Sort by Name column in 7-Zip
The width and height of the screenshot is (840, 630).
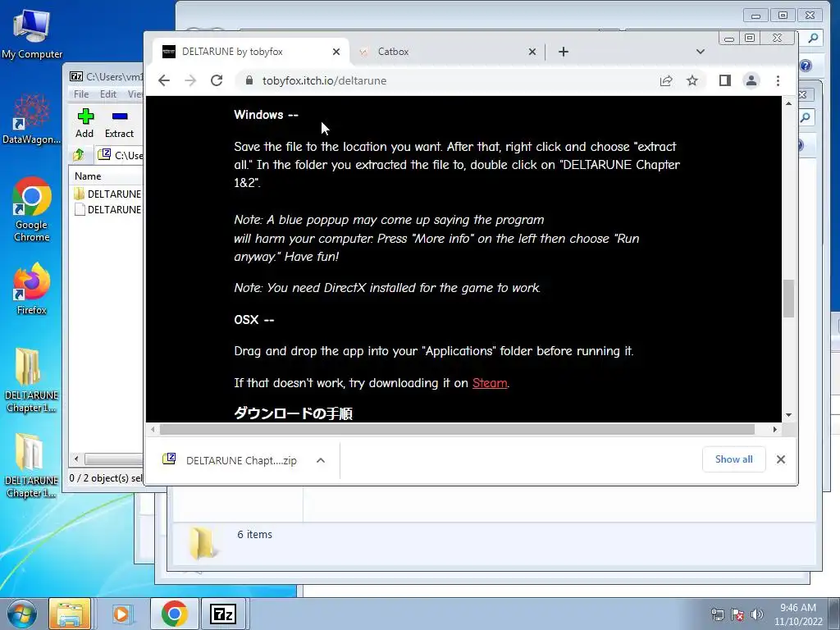(x=107, y=176)
